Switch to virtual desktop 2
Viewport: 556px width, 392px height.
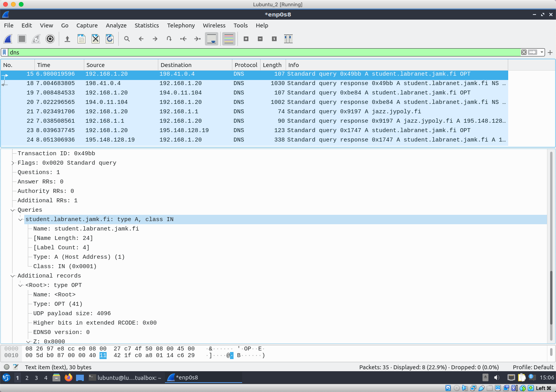coord(27,378)
